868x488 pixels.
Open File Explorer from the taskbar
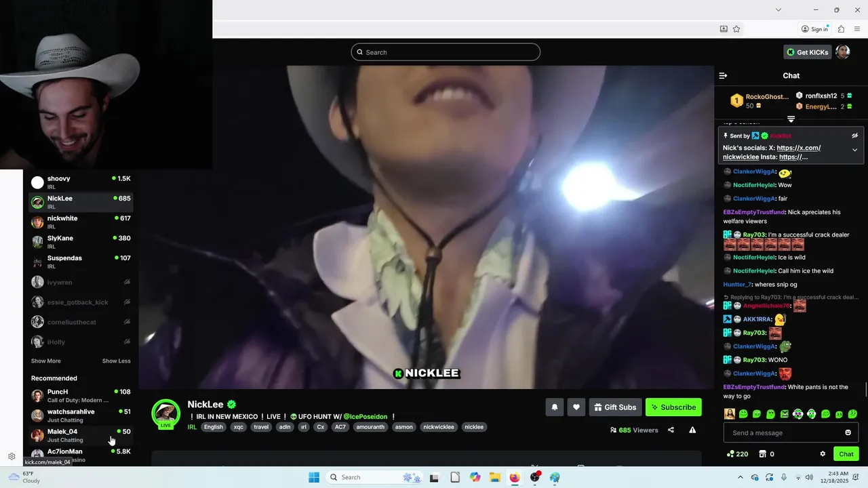495,477
